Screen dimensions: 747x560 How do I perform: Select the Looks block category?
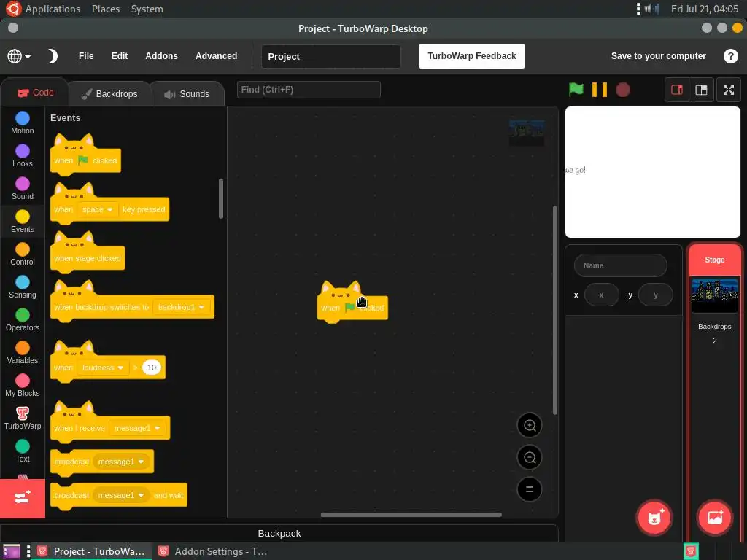[23, 156]
